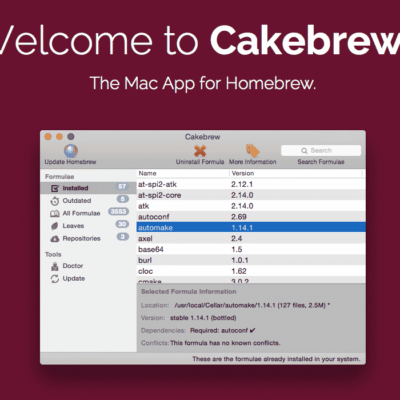Select the atk formula row
Viewport: 400px width, 400px height.
tap(251, 206)
